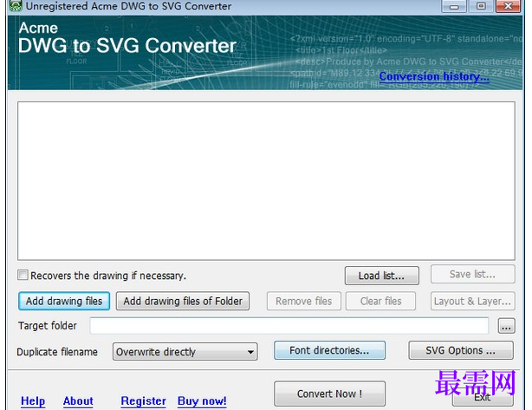Click the Remove files button
The height and width of the screenshot is (410, 532).
[303, 301]
